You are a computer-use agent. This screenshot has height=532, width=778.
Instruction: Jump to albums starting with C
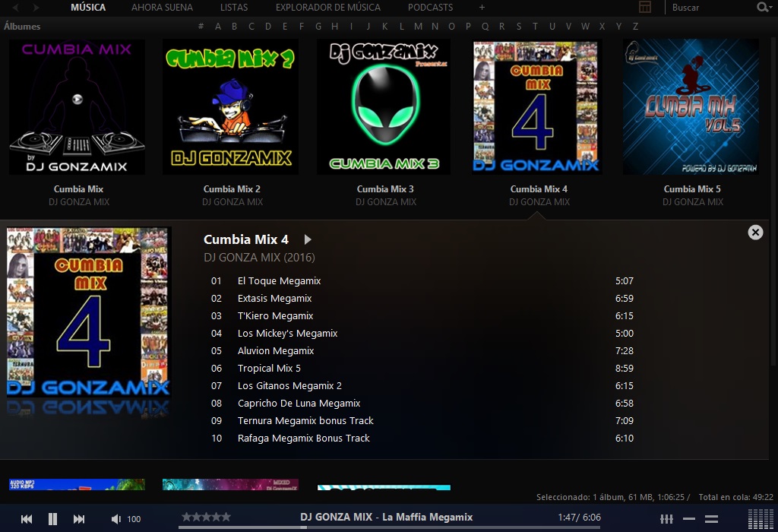click(x=251, y=27)
